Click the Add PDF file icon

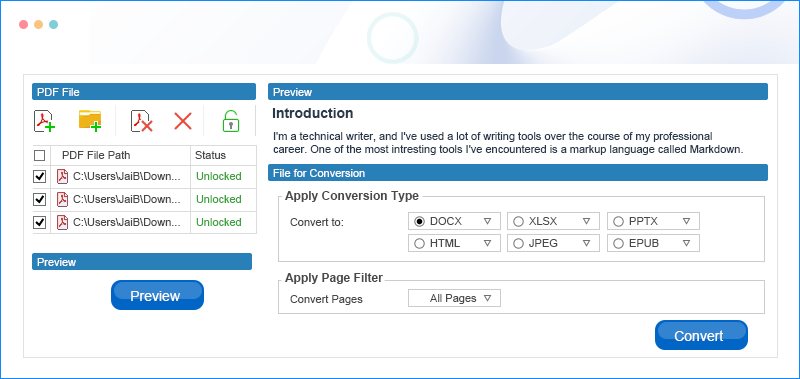[x=44, y=121]
